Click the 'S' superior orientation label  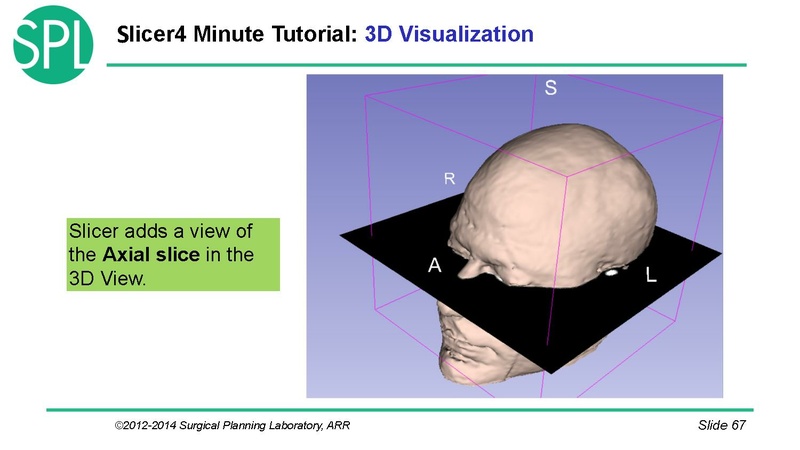pos(551,88)
